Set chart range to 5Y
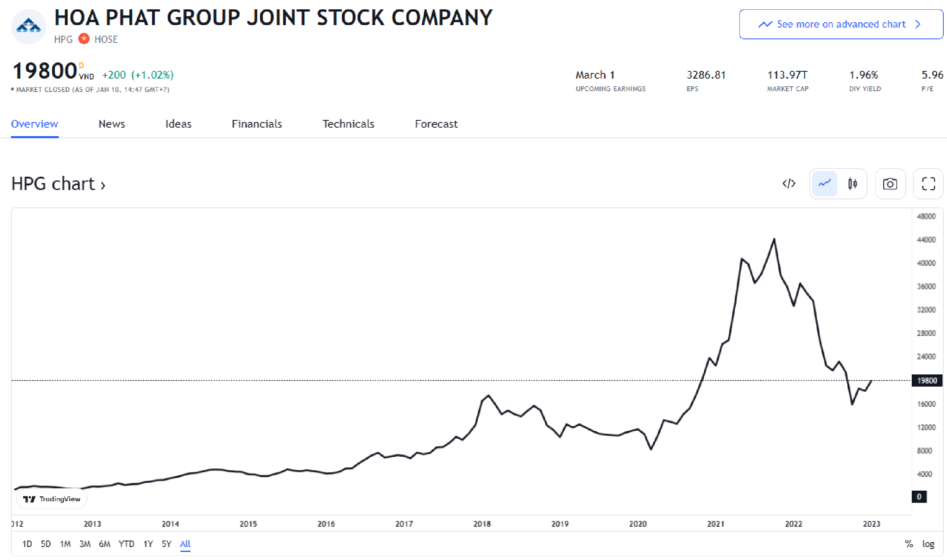Viewport: 947px width, 560px height. (167, 544)
